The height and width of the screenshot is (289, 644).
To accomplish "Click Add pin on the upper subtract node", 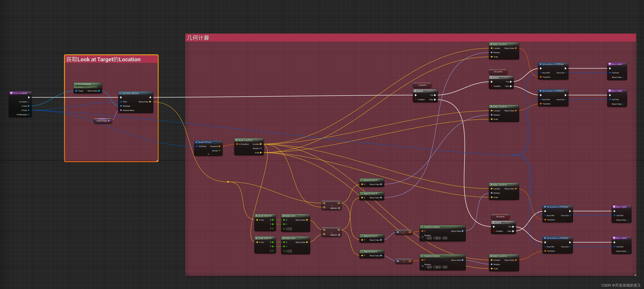I will coord(335,208).
